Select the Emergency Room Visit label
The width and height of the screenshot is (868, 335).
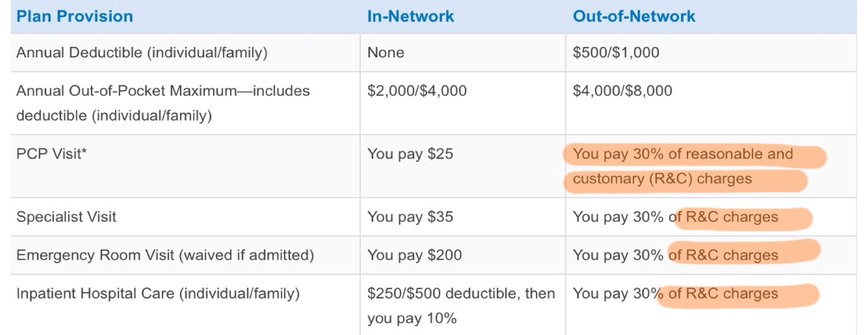click(x=165, y=255)
